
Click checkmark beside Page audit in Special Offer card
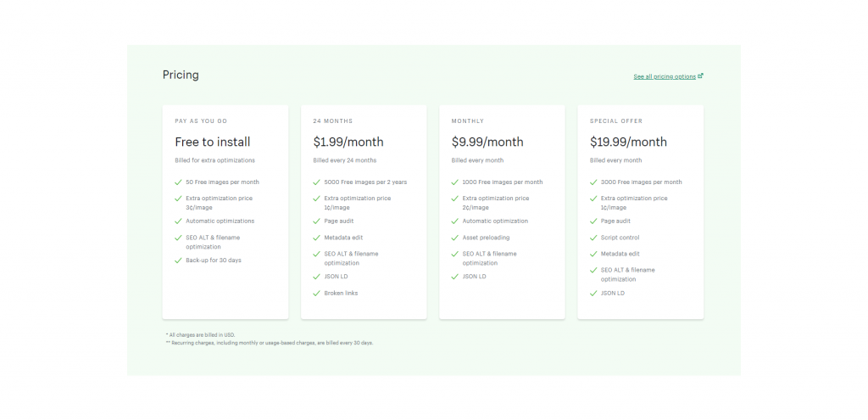tap(593, 221)
